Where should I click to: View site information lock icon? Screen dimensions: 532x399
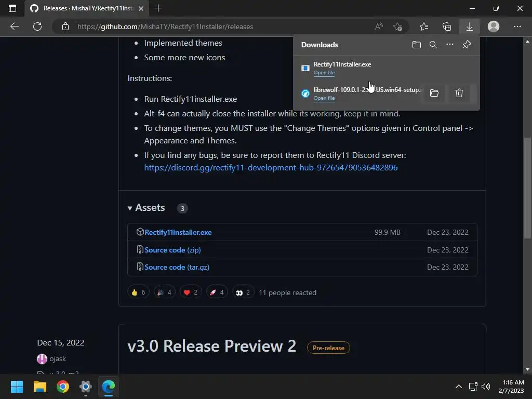click(65, 26)
